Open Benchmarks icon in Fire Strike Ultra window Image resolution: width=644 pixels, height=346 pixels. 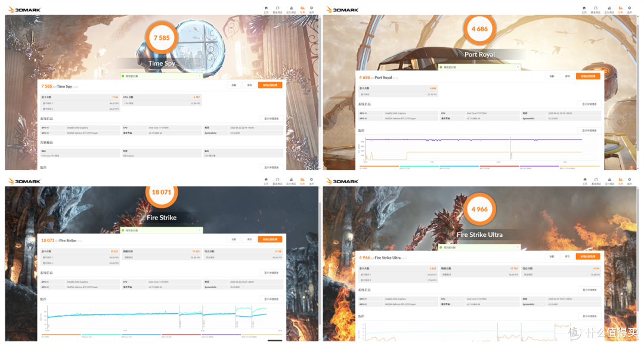click(596, 180)
